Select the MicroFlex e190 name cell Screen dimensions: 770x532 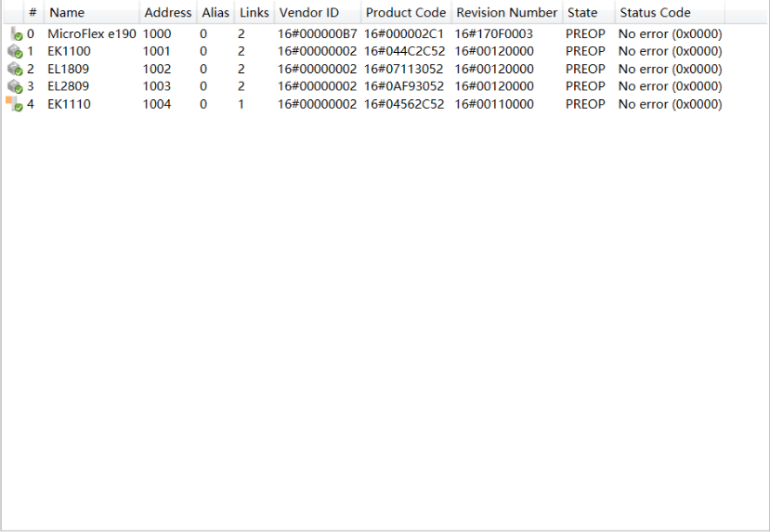point(92,33)
